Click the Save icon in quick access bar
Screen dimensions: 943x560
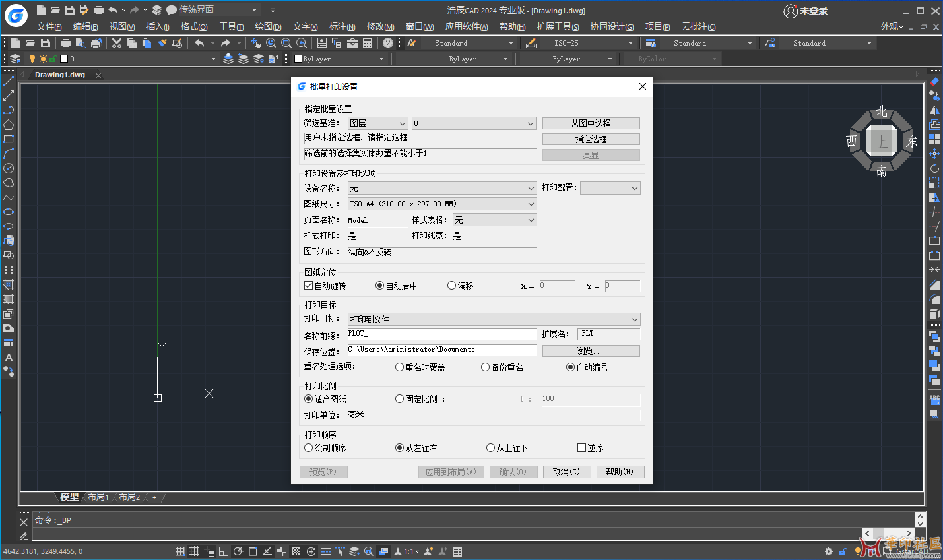click(x=70, y=10)
